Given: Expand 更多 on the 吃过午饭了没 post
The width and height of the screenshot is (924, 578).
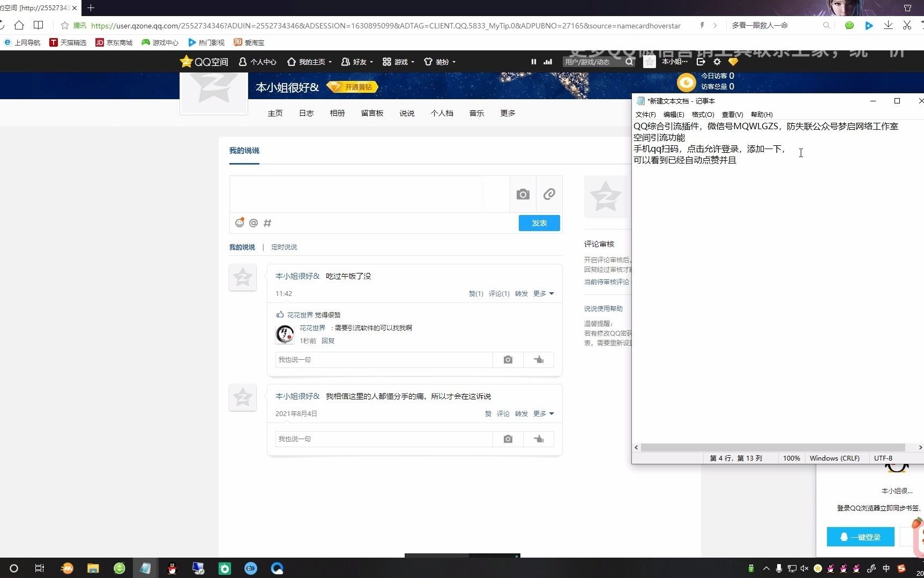Looking at the screenshot, I should [x=543, y=293].
